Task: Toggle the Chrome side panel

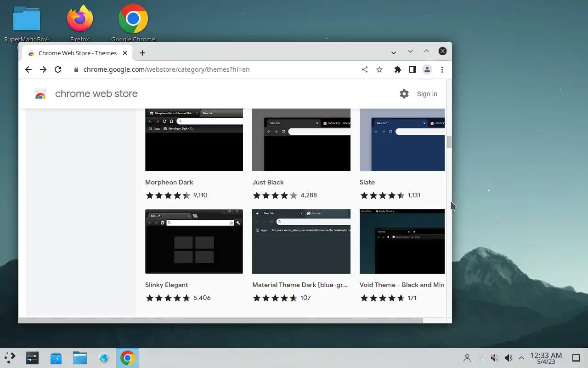Action: point(413,69)
